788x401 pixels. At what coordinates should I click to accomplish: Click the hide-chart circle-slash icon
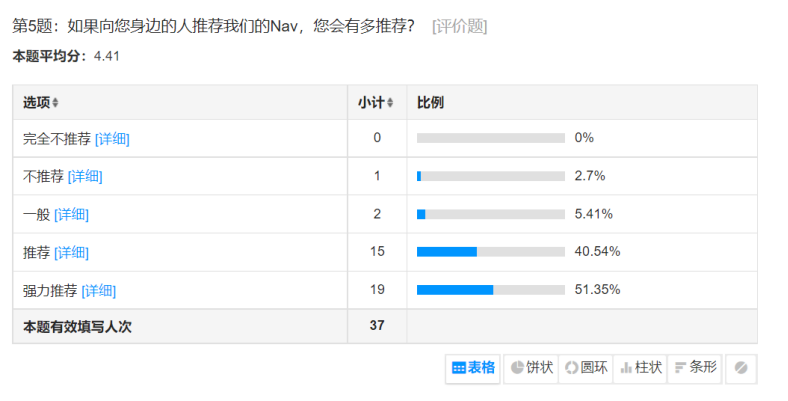741,367
